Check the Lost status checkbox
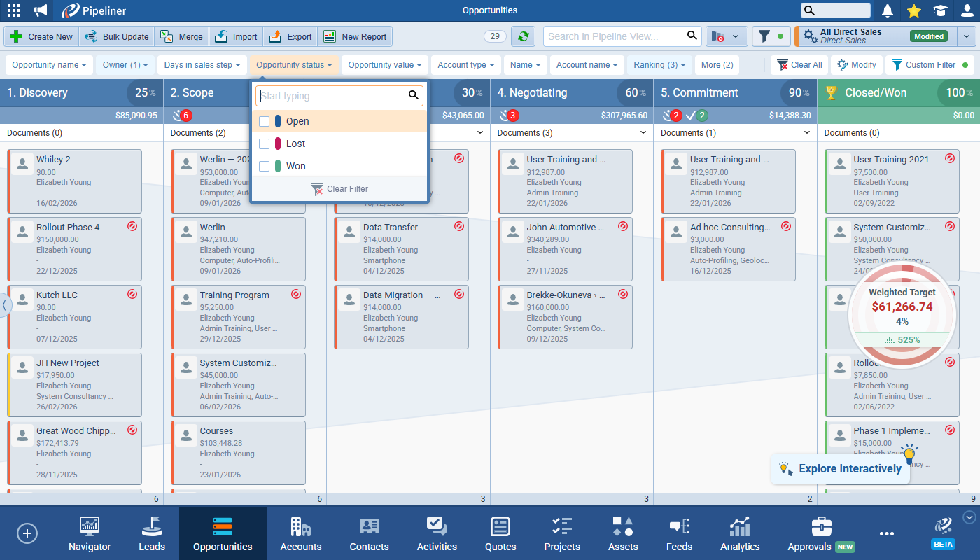 tap(265, 143)
